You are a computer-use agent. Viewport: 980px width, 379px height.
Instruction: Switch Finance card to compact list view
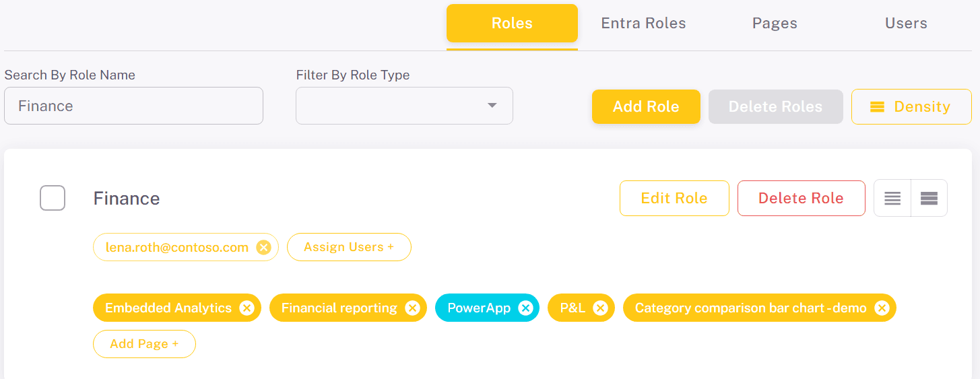click(892, 198)
